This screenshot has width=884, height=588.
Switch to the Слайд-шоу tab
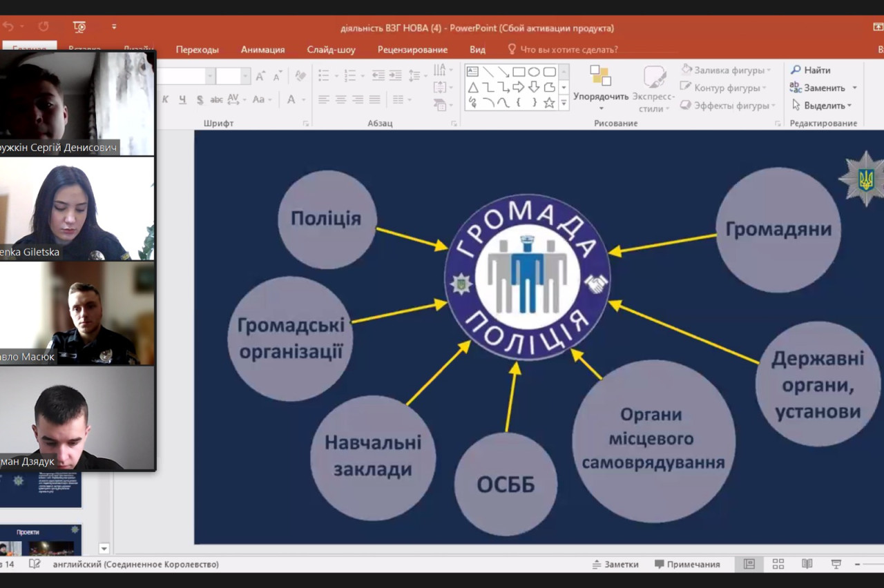[331, 50]
